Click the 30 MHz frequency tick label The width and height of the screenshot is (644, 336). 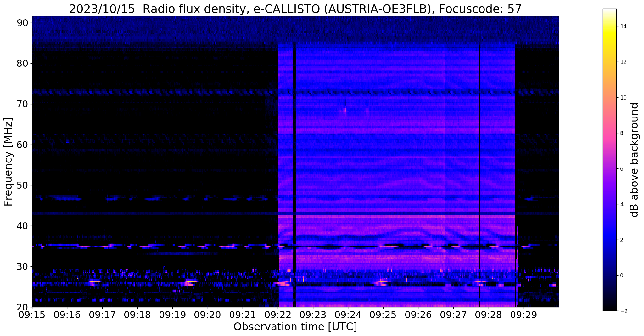(23, 266)
